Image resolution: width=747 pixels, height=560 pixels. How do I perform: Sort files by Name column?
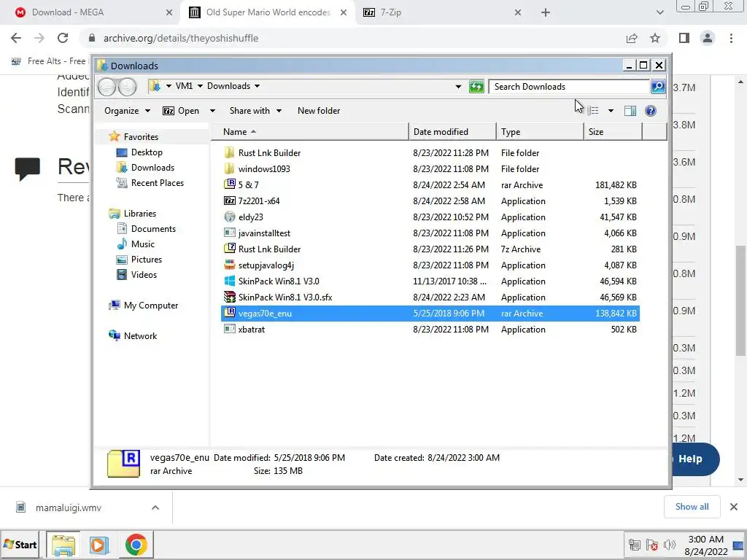(309, 131)
